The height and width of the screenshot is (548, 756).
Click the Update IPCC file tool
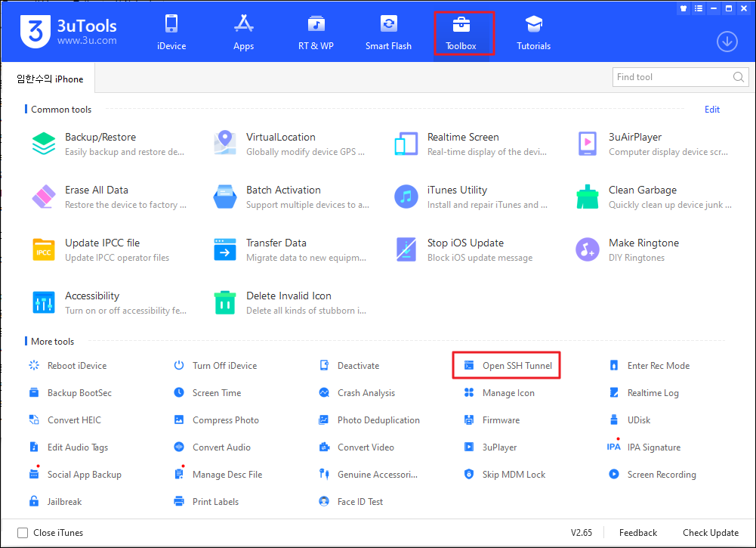(101, 250)
